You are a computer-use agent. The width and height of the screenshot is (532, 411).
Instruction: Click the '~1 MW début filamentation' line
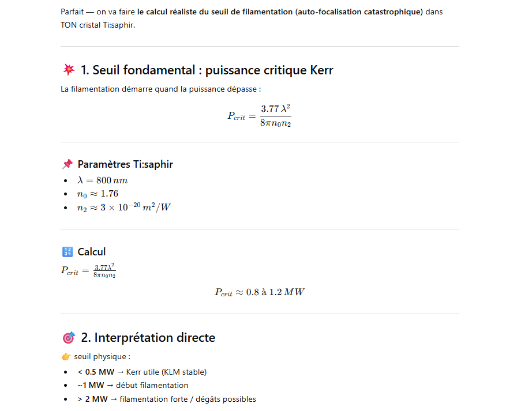[x=133, y=386]
